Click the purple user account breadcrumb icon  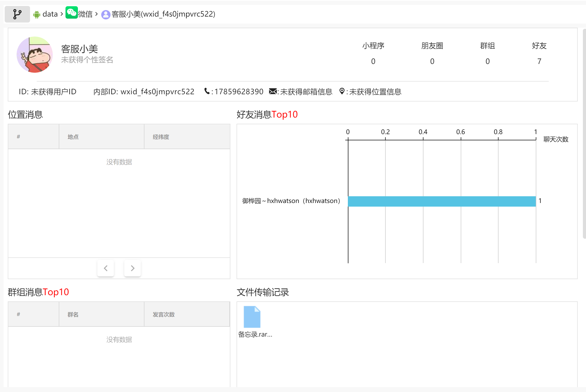[106, 14]
